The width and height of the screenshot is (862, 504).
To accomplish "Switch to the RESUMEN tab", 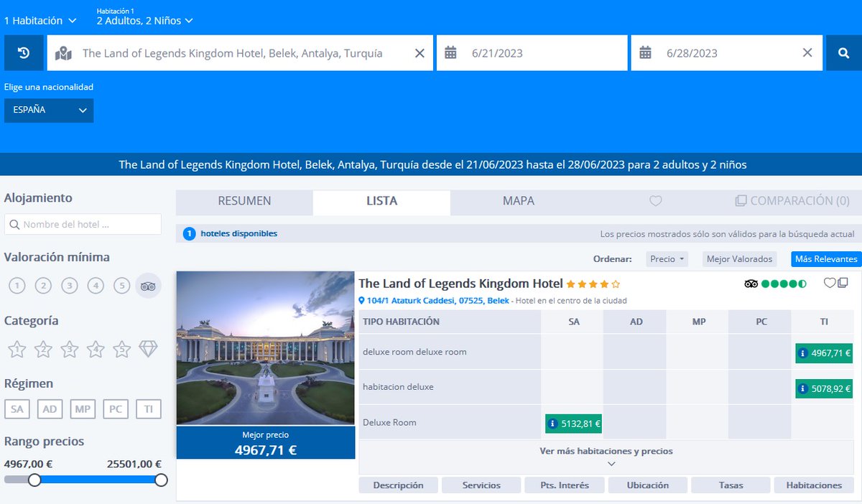I will pos(244,202).
